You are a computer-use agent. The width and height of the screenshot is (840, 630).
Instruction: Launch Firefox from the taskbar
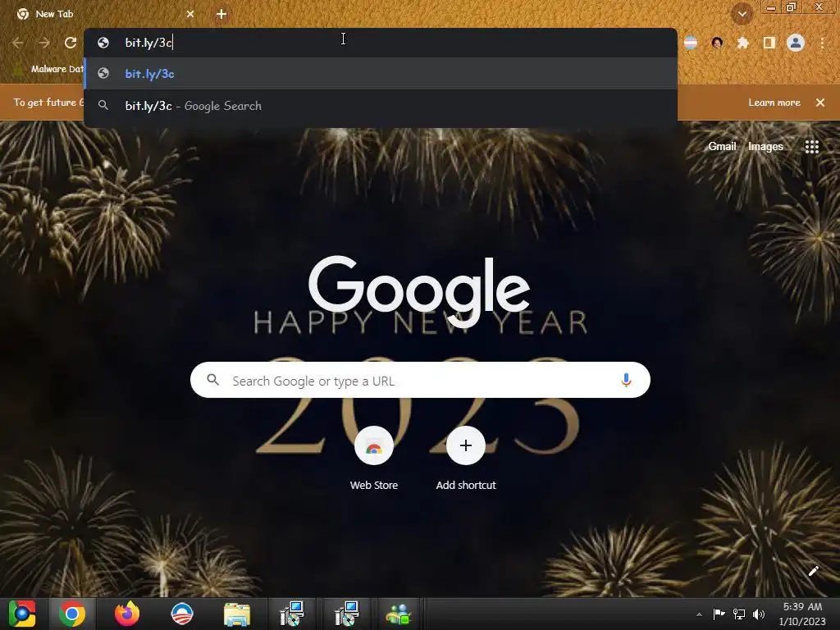click(127, 614)
